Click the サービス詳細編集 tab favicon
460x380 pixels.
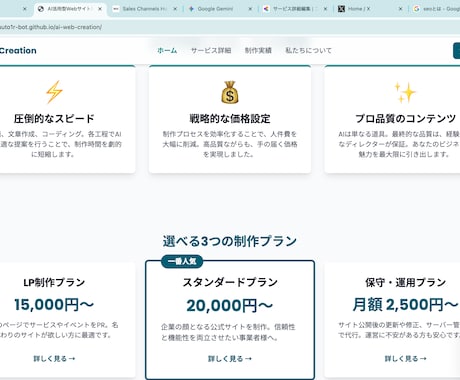click(266, 9)
